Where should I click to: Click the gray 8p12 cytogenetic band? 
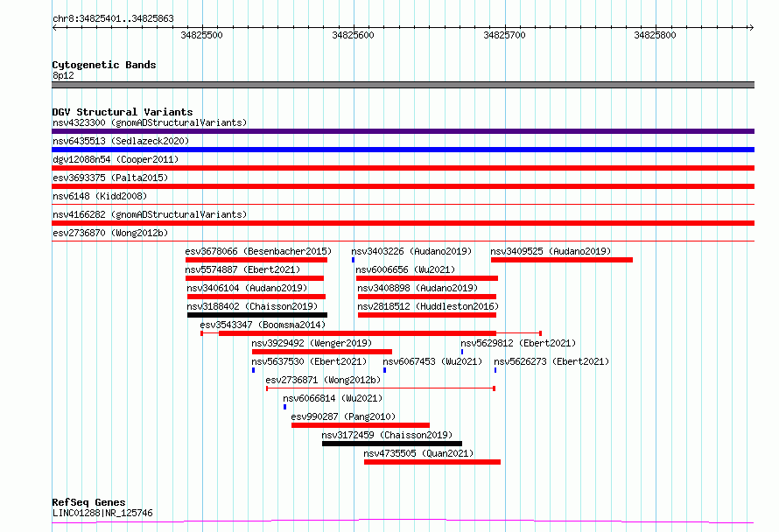pyautogui.click(x=403, y=85)
